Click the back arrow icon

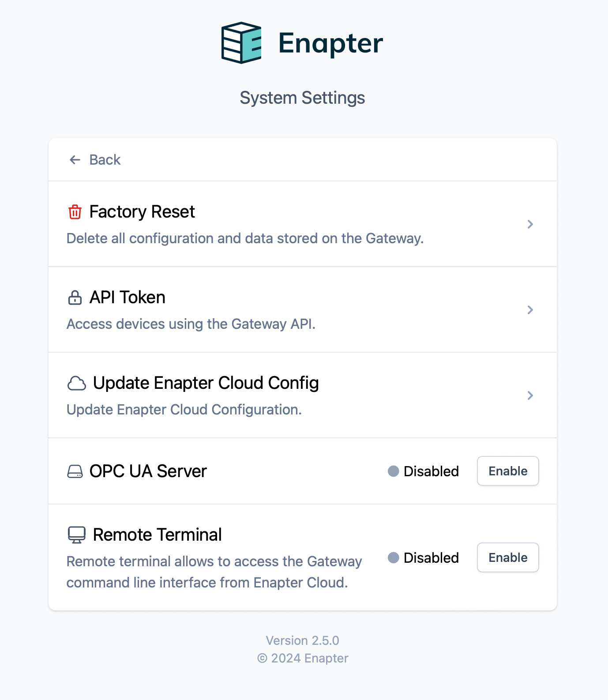coord(75,160)
